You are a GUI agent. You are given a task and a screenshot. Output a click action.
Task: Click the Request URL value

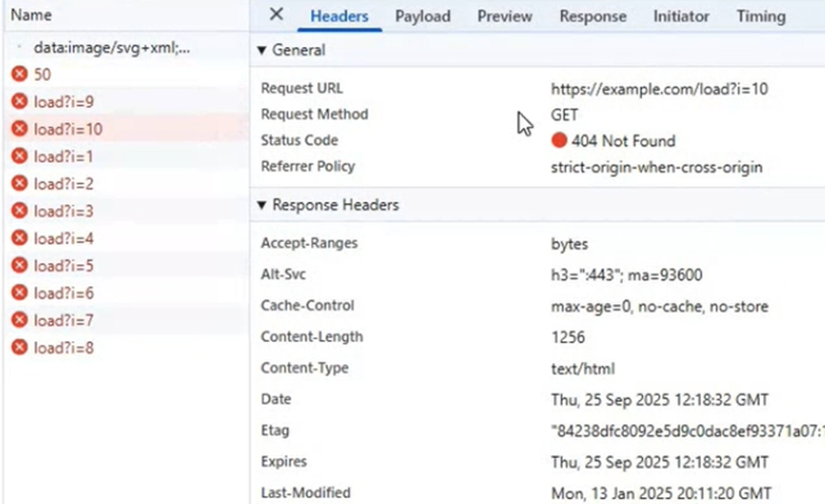point(659,89)
